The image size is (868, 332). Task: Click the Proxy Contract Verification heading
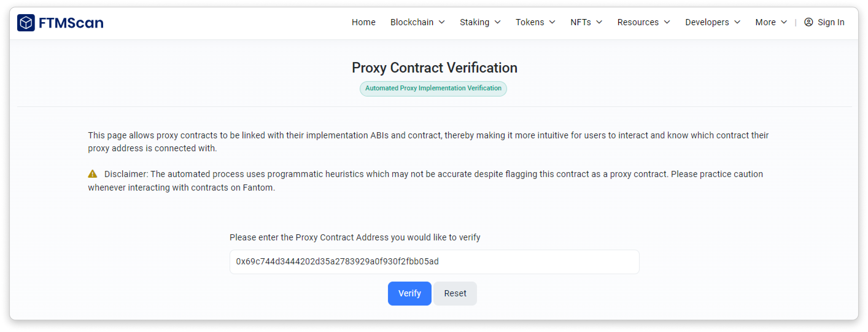click(x=434, y=68)
